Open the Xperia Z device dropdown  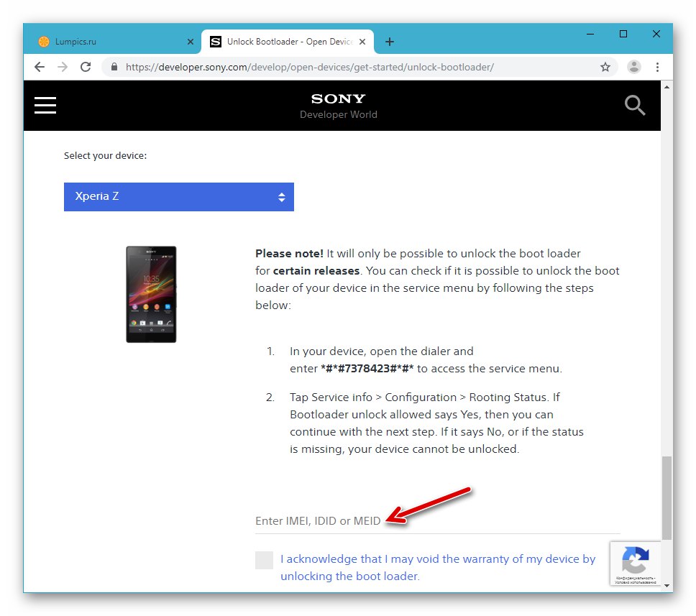coord(178,196)
